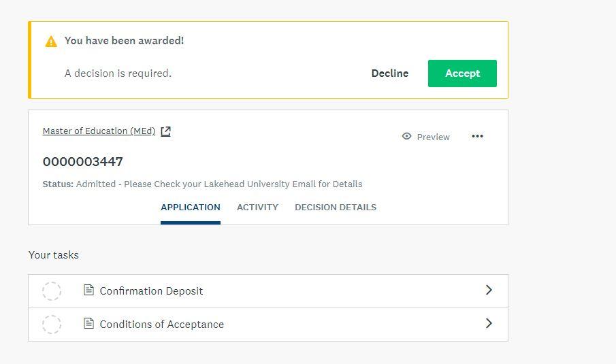Select the APPLICATION tab
Screen dimensions: 616x364
pos(191,208)
